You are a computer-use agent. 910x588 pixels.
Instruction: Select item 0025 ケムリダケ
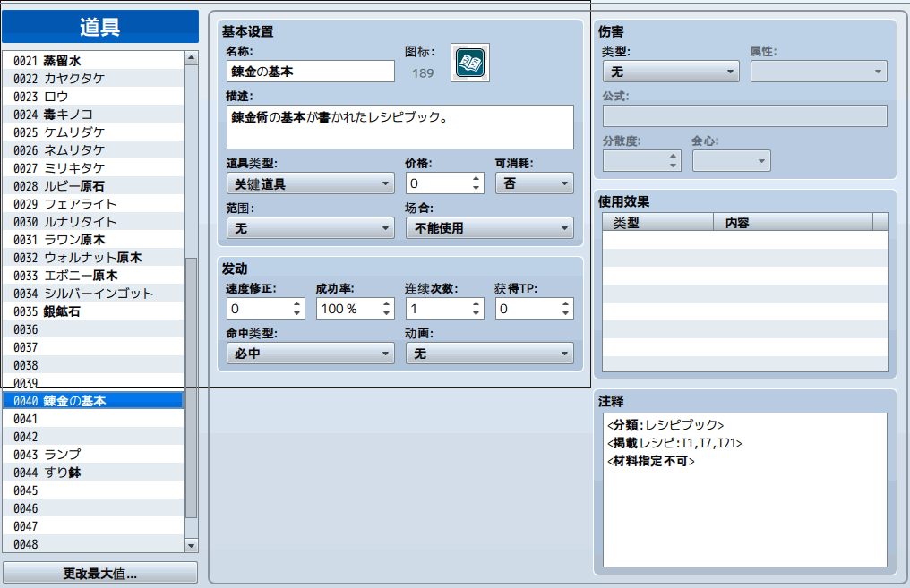93,132
